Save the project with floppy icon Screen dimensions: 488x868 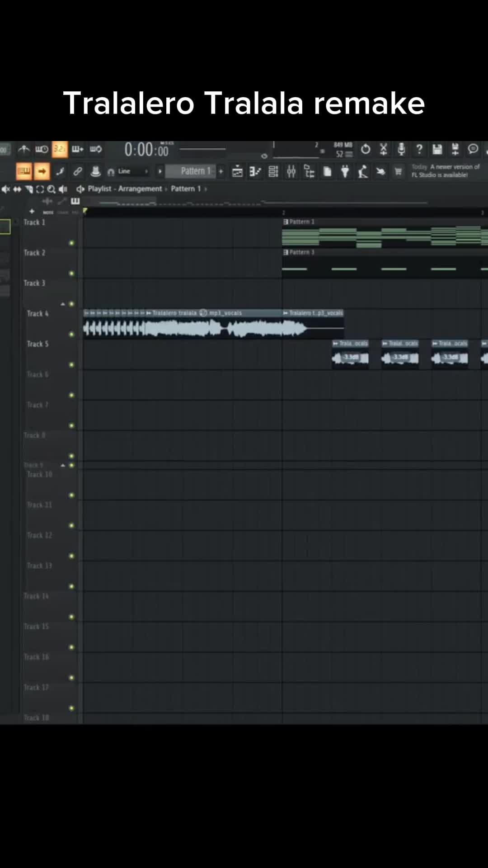tap(437, 149)
